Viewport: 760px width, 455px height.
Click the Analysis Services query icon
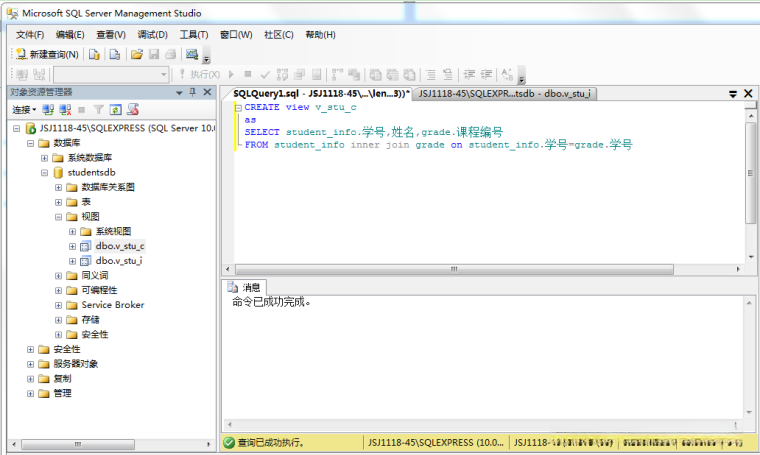coord(115,54)
